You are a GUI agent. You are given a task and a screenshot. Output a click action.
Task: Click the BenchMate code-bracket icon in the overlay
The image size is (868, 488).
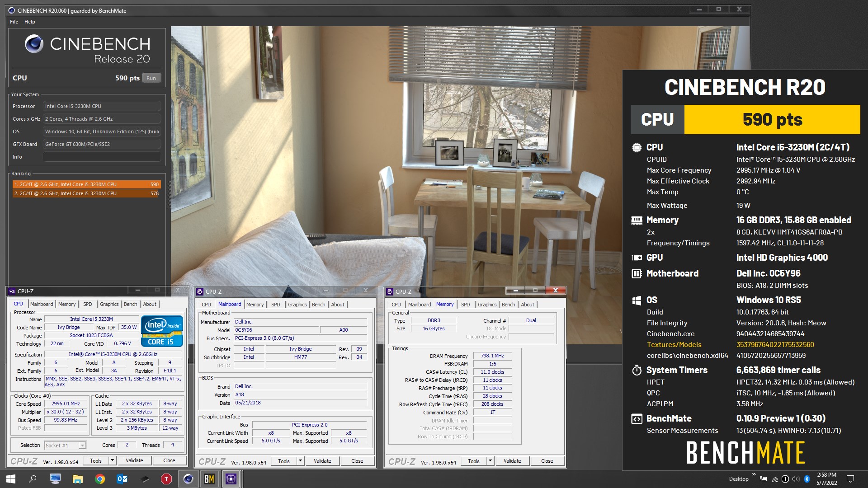coord(637,418)
